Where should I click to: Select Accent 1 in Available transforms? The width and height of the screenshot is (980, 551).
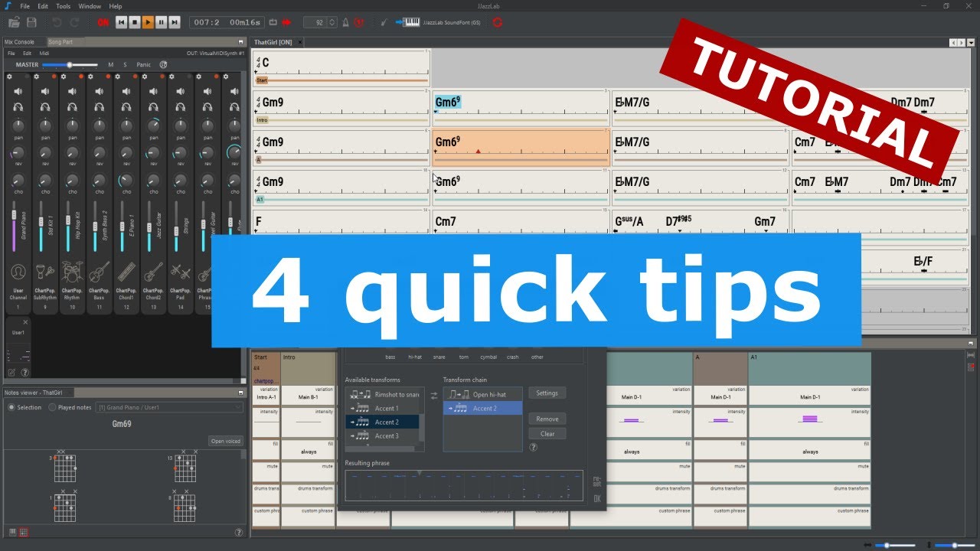point(382,409)
